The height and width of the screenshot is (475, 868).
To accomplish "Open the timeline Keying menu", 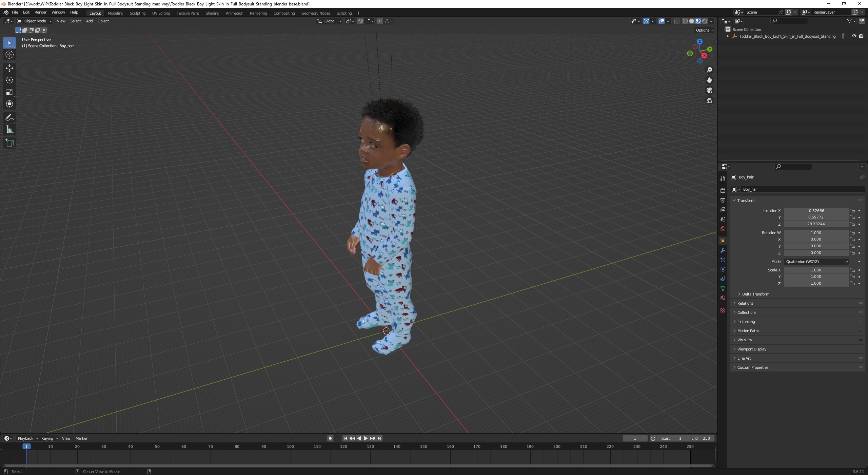I will [49, 438].
